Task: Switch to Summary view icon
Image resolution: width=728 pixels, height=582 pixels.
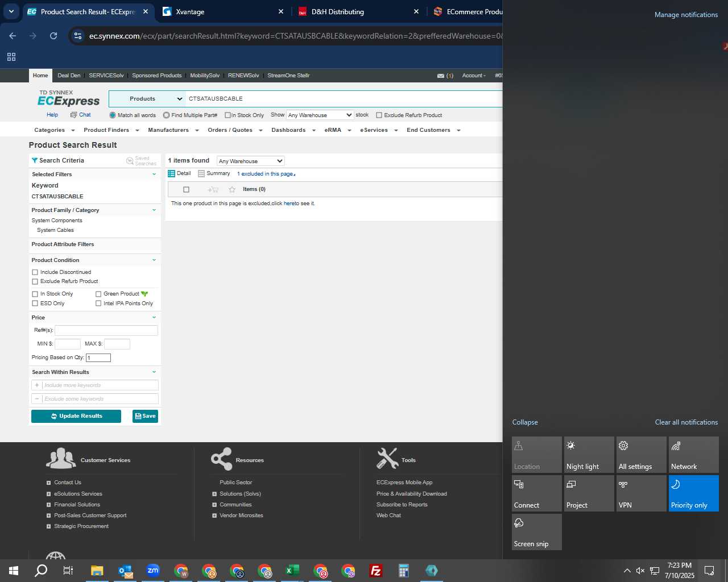Action: click(201, 173)
